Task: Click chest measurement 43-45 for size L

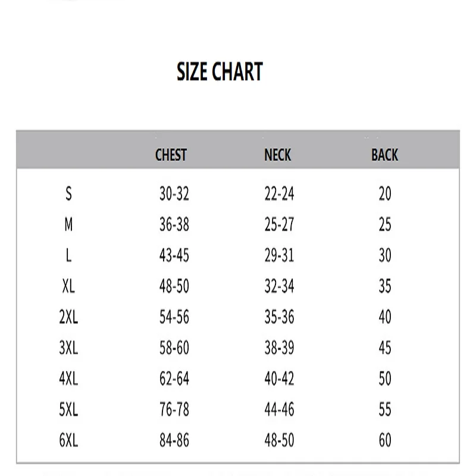Action: 174,255
